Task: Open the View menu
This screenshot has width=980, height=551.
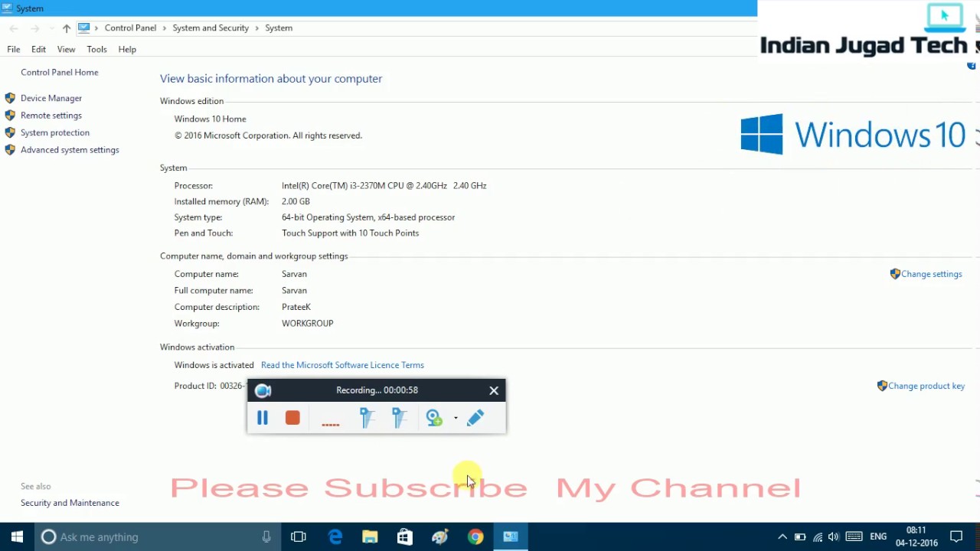Action: pyautogui.click(x=66, y=49)
